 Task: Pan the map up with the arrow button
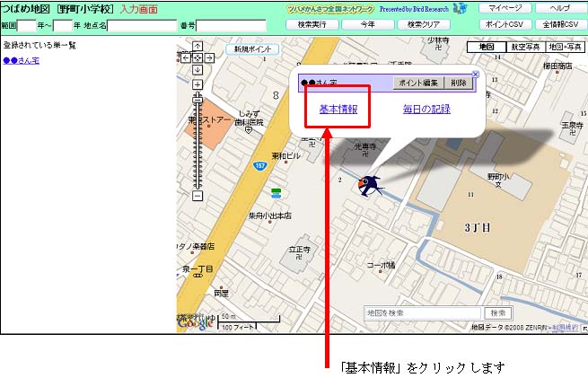197,46
